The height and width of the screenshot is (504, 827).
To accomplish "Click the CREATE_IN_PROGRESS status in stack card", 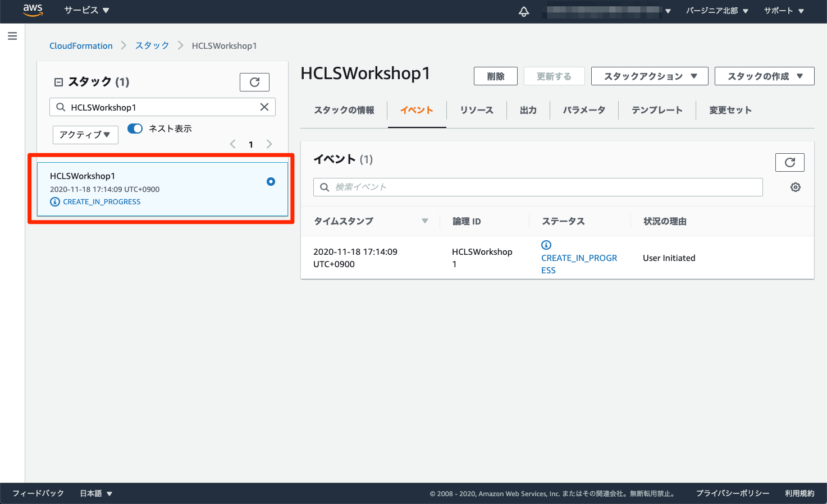I will click(102, 202).
